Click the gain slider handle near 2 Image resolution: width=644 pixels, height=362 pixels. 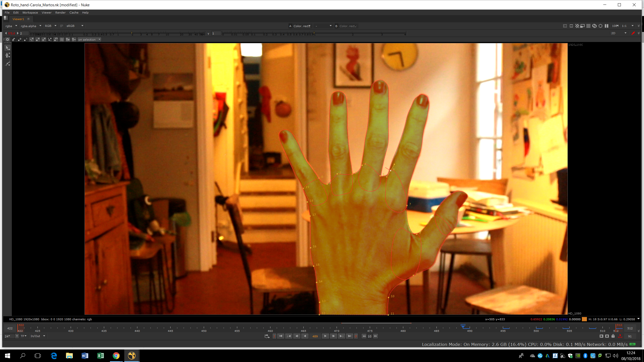(x=132, y=33)
